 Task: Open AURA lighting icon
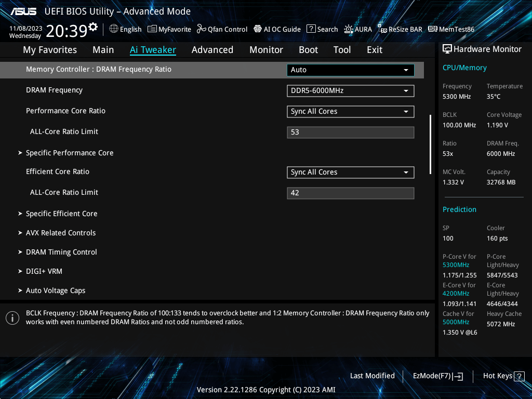click(349, 29)
